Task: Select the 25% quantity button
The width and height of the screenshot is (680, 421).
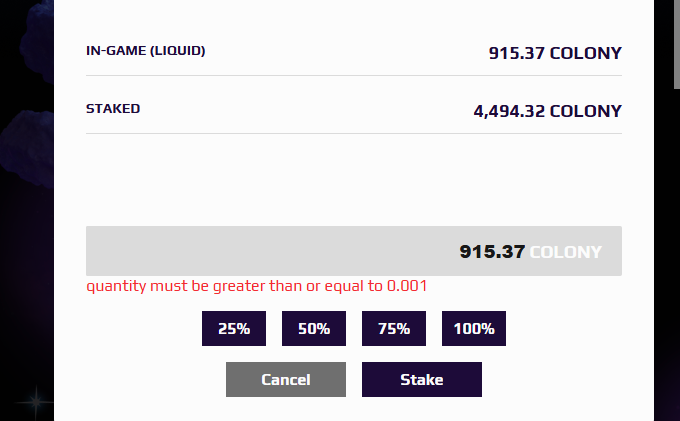Action: (x=234, y=328)
